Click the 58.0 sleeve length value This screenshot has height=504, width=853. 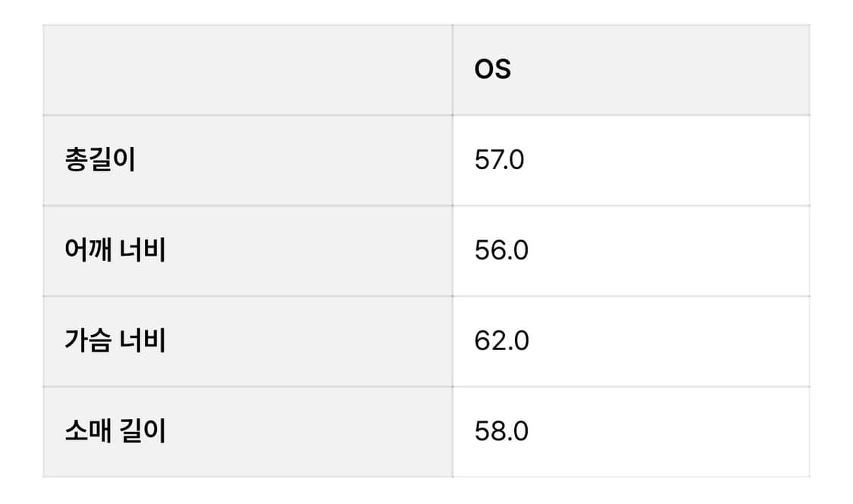click(501, 430)
